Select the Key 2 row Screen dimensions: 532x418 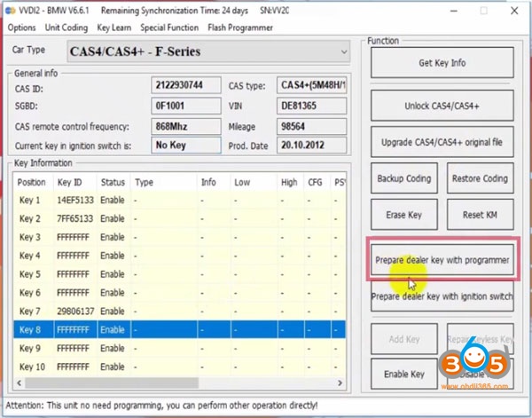(x=179, y=218)
